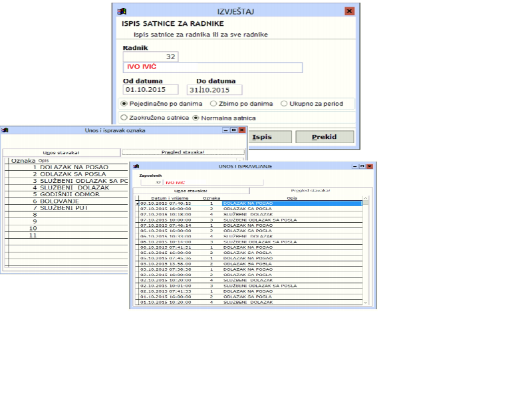
Task: Click the Prekid button
Action: tap(324, 137)
